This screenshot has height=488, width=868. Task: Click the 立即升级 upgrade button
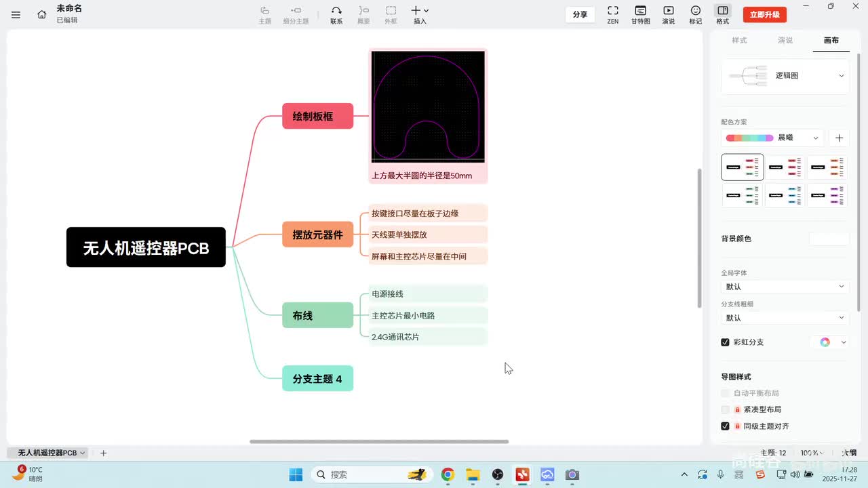pyautogui.click(x=764, y=14)
